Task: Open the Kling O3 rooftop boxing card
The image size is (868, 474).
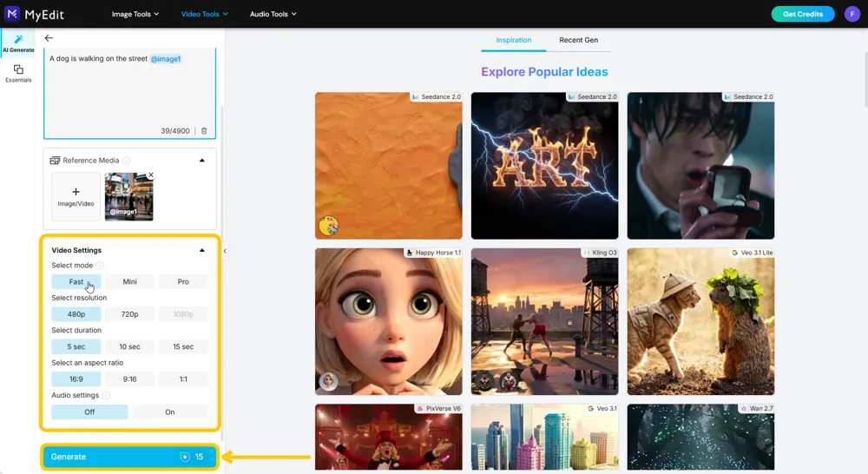Action: (545, 322)
